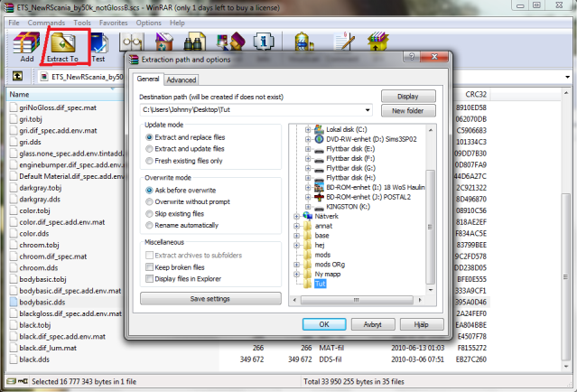Image resolution: width=577 pixels, height=392 pixels.
Task: Click the file list vertical scrollbar thumb
Action: pyautogui.click(x=565, y=276)
